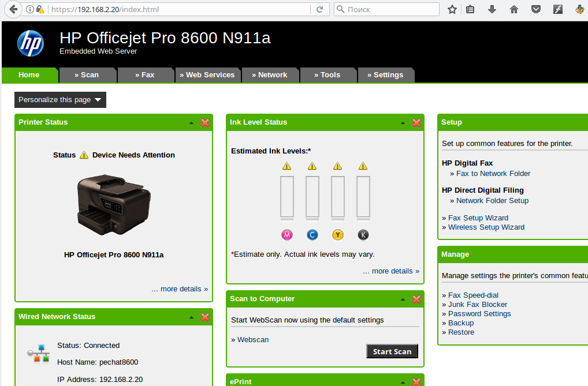Close the Ink Level Status panel
Screen dimensions: 588x386
tap(416, 123)
